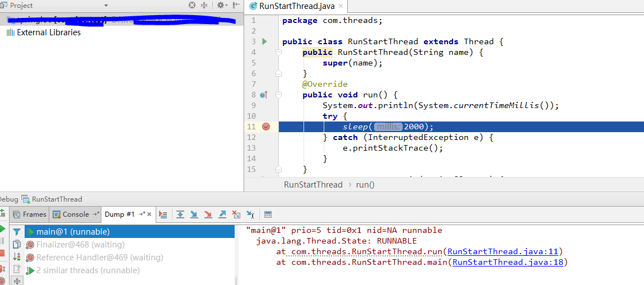Click the java.lang.Thread.State: RUNNABLE line

tap(337, 241)
